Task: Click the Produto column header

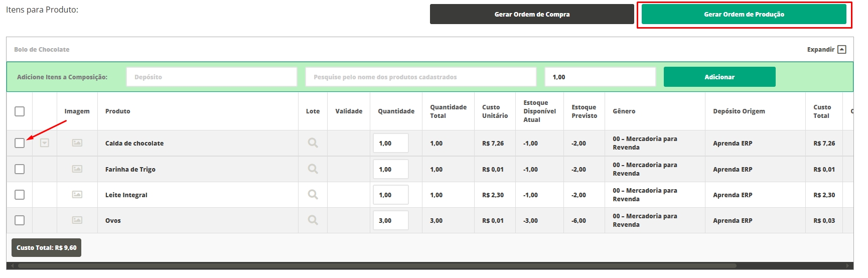Action: (x=117, y=111)
